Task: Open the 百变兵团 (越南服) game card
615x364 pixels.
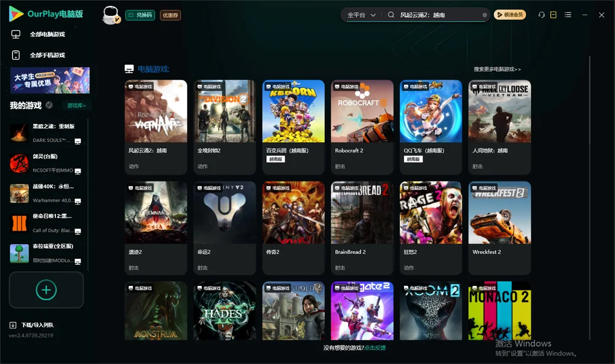Action: pyautogui.click(x=293, y=127)
